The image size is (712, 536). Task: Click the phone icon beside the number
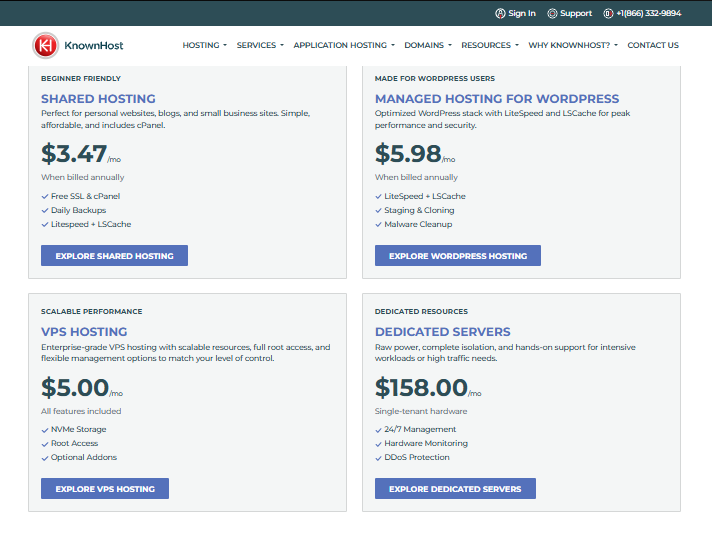(608, 14)
